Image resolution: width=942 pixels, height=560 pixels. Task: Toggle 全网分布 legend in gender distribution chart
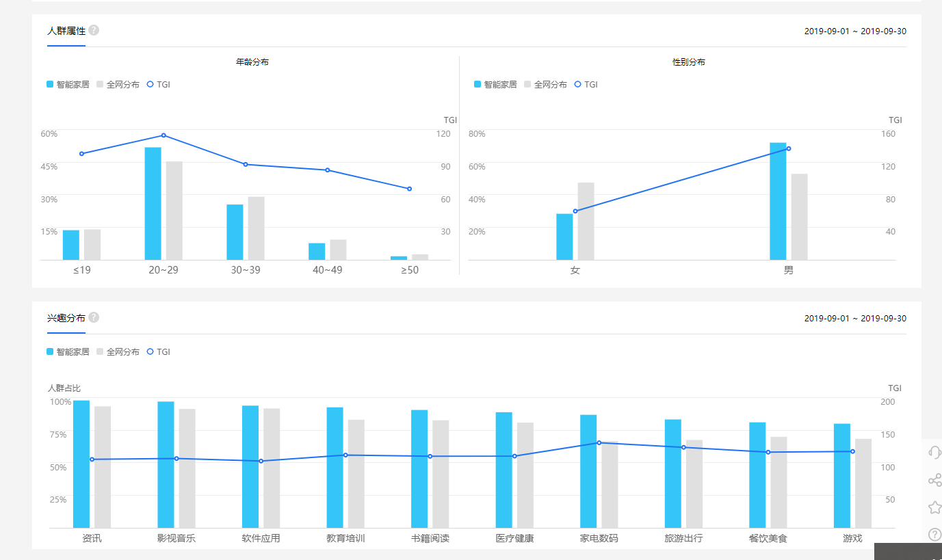pos(545,85)
